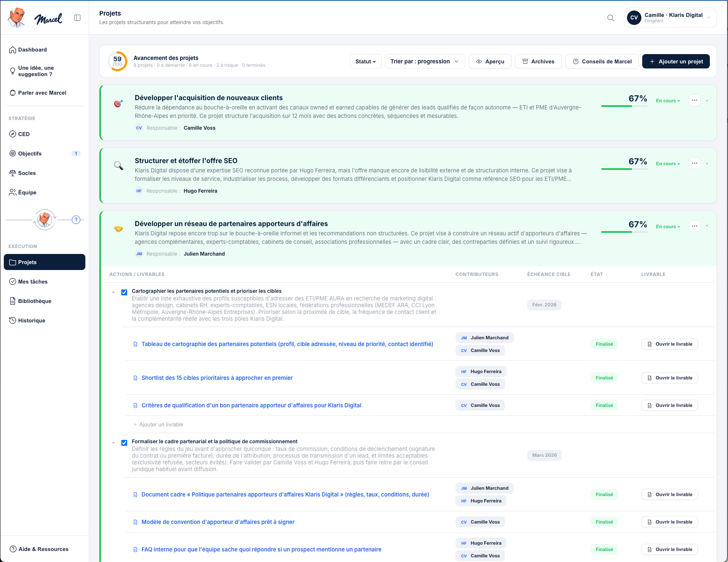Click the partners project 67% progress bar
This screenshot has height=562, width=728.
coord(624,232)
